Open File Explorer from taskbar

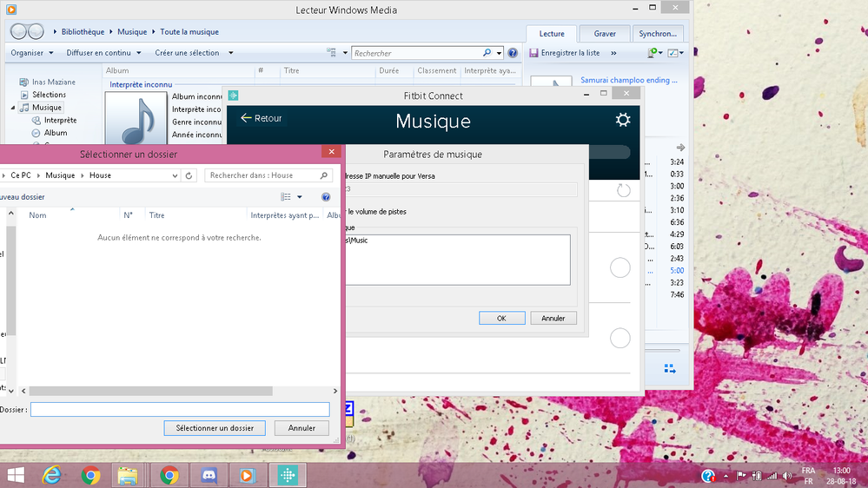[x=128, y=475]
